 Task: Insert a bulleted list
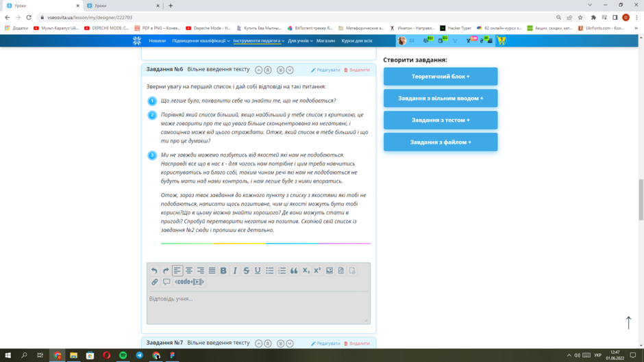(x=270, y=270)
